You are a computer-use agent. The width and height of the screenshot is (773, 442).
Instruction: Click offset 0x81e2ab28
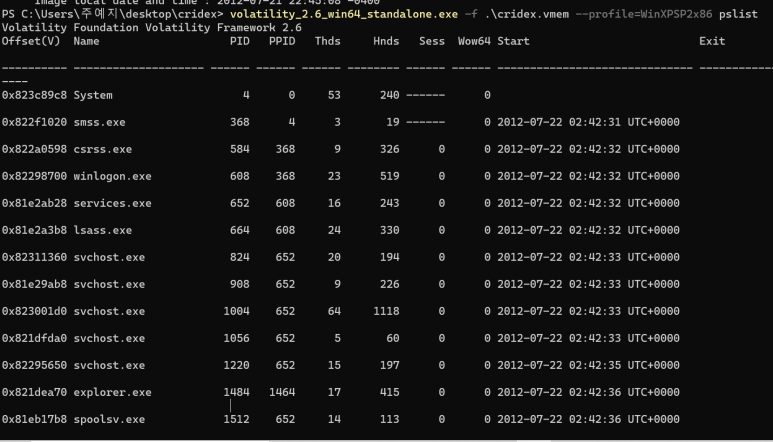coord(34,204)
